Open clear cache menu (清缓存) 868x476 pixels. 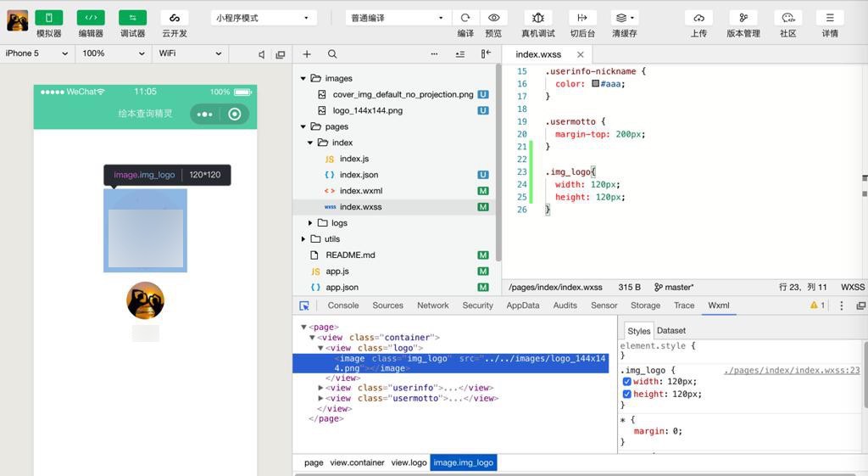(x=625, y=18)
